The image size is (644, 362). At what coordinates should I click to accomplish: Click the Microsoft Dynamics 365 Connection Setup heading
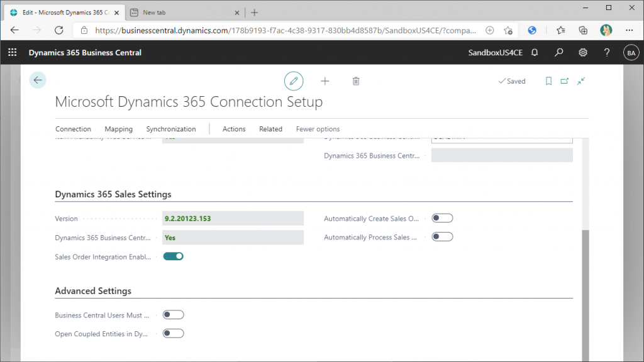click(x=189, y=101)
